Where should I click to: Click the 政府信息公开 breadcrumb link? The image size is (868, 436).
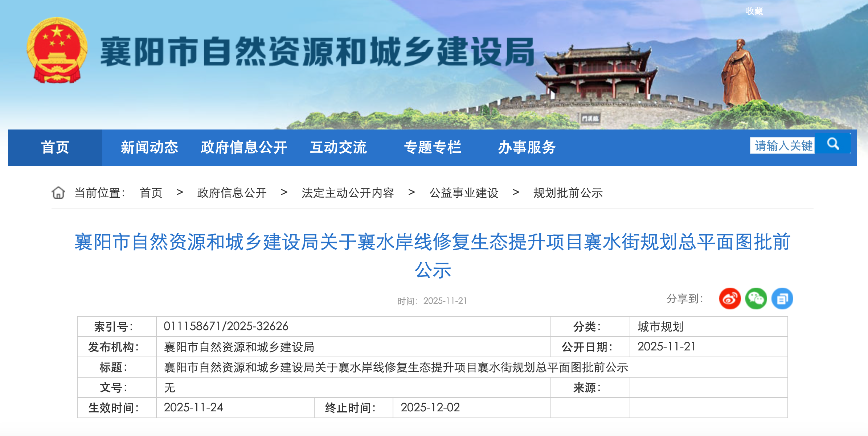coord(232,193)
